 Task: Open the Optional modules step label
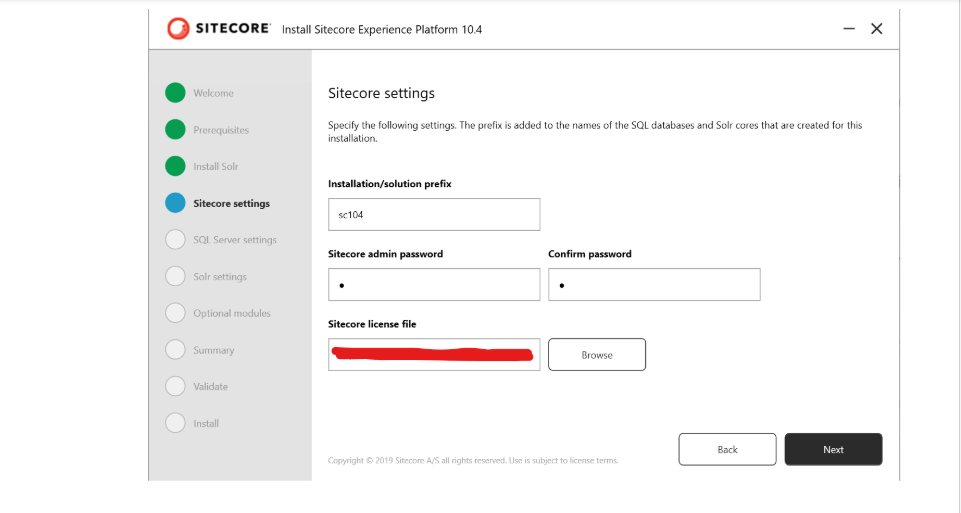pyautogui.click(x=232, y=313)
